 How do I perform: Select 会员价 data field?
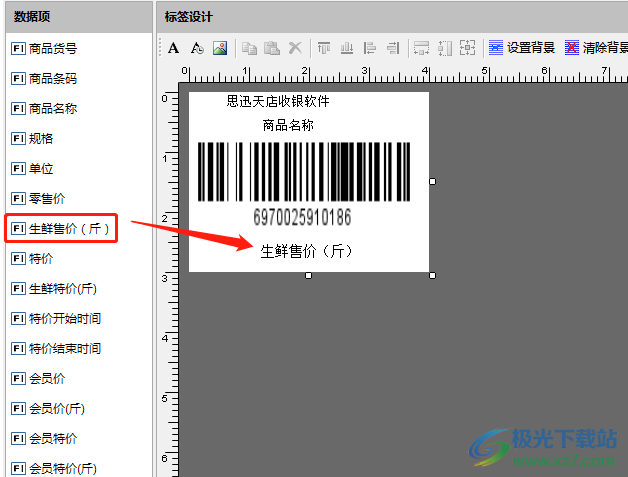tap(38, 378)
